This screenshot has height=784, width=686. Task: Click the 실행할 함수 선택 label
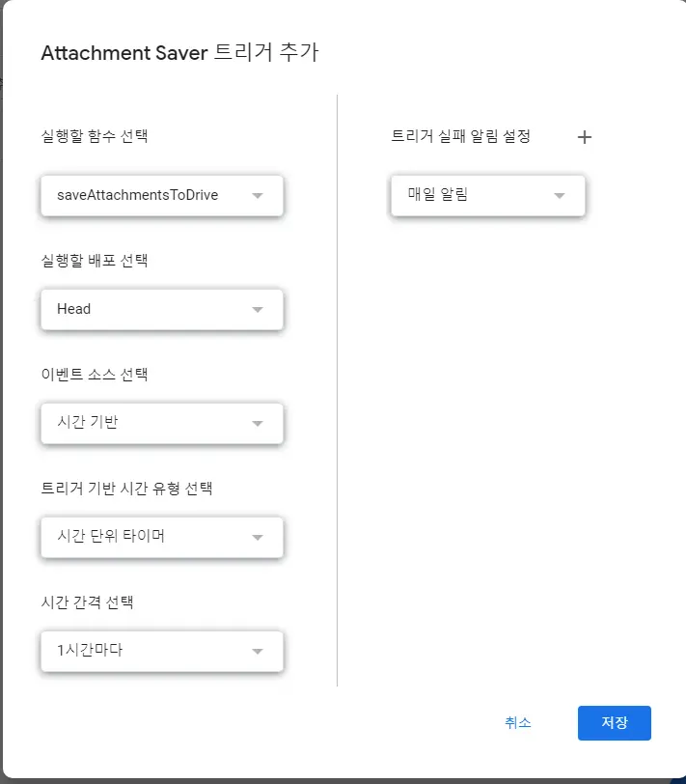pos(95,136)
